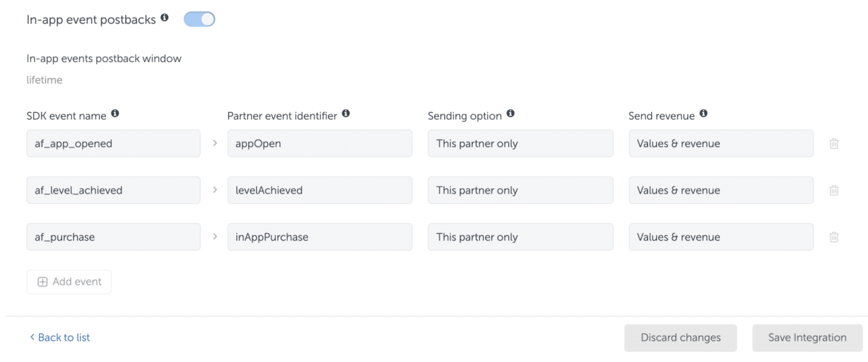868x362 pixels.
Task: Click the Save Integration button
Action: [x=807, y=337]
